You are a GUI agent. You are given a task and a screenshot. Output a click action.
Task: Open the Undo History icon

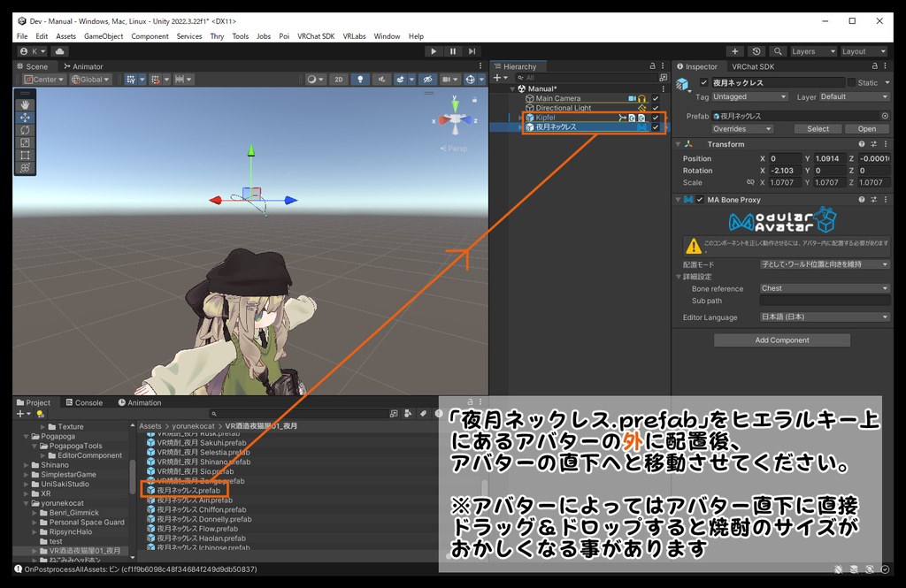tap(756, 51)
